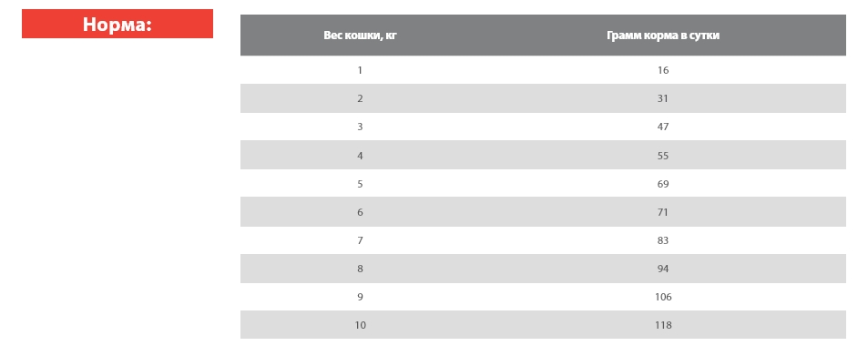Select the Грамм корма в сутки header
Image resolution: width=868 pixels, height=356 pixels.
(x=663, y=36)
